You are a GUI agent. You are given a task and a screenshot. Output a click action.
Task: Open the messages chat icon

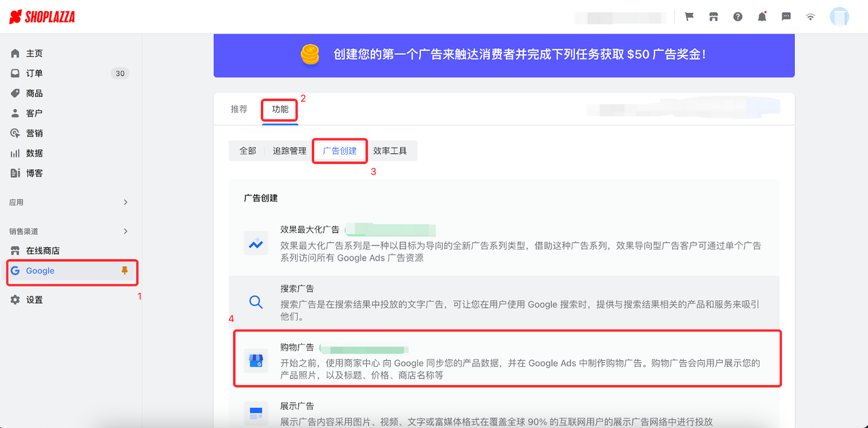tap(786, 16)
